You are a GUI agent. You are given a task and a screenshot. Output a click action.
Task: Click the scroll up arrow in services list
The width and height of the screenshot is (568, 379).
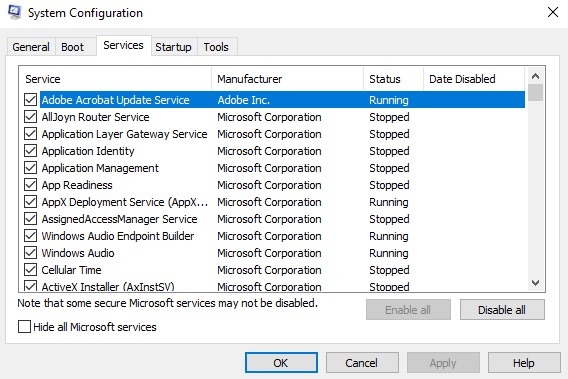click(x=535, y=76)
